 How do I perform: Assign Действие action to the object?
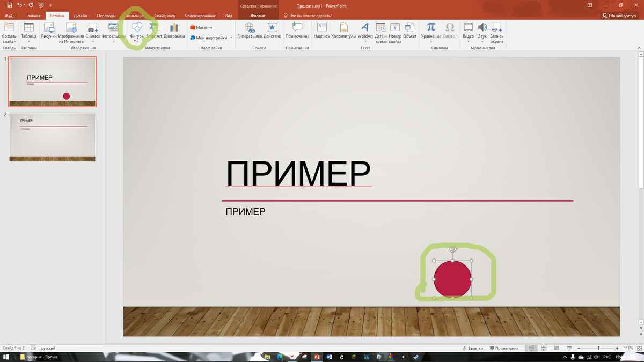272,32
